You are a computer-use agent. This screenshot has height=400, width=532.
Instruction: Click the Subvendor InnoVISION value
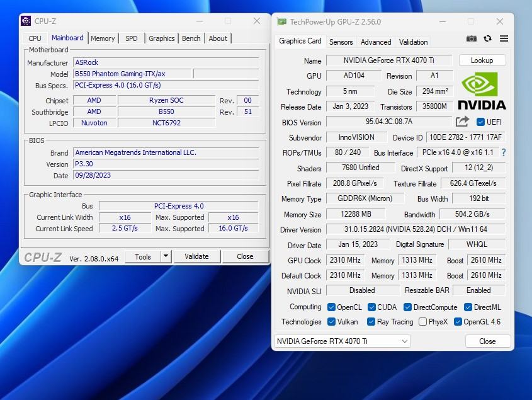356,137
